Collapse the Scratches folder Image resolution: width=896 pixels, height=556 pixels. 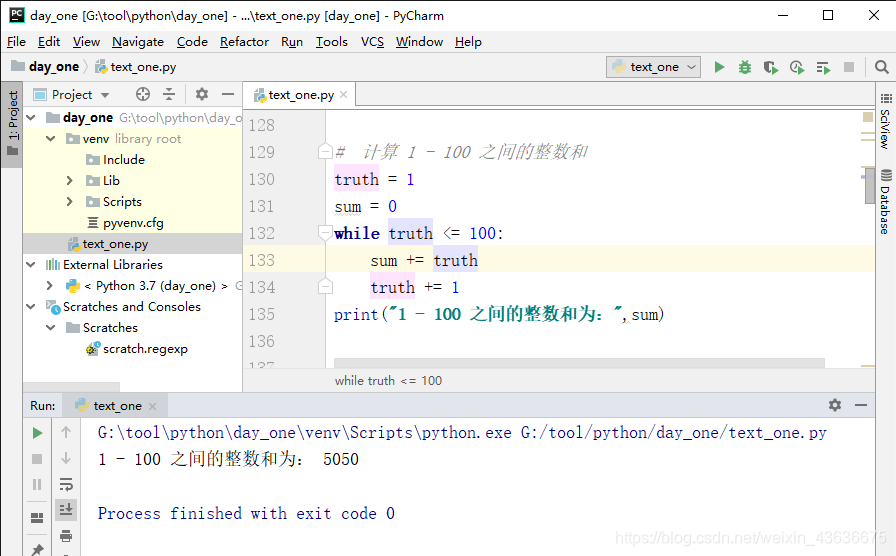[51, 328]
